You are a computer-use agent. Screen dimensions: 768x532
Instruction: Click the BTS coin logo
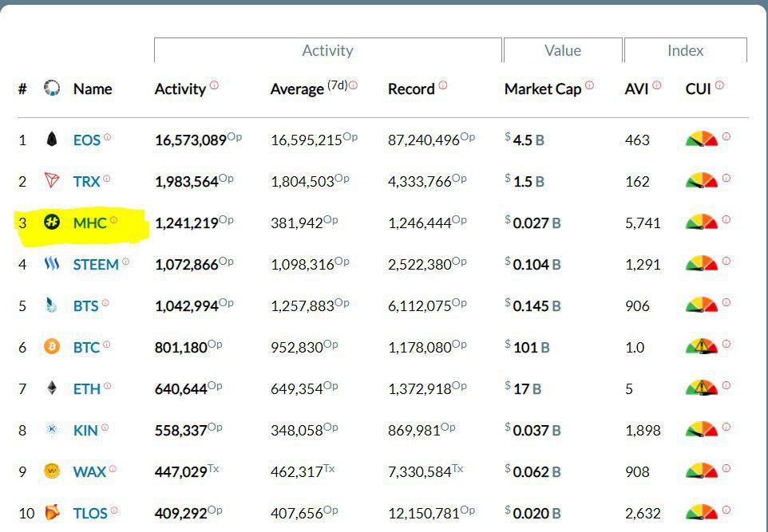pos(51,305)
